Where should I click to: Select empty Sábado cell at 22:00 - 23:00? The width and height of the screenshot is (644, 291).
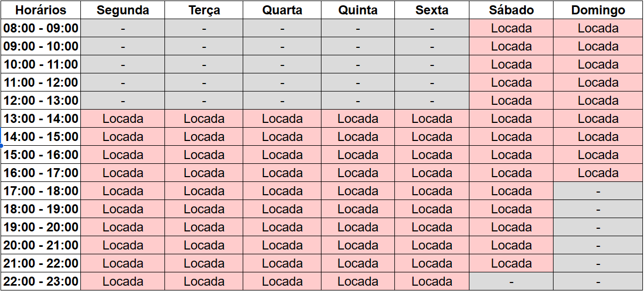[x=511, y=281]
